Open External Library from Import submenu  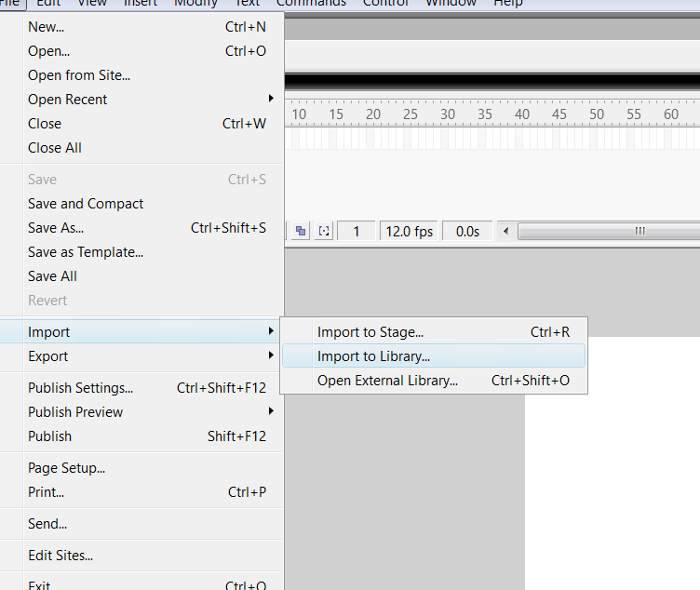pos(387,381)
